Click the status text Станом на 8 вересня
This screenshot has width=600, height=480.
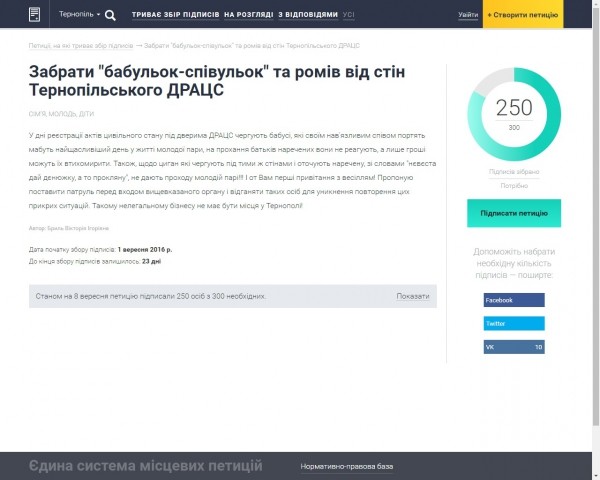(x=151, y=296)
